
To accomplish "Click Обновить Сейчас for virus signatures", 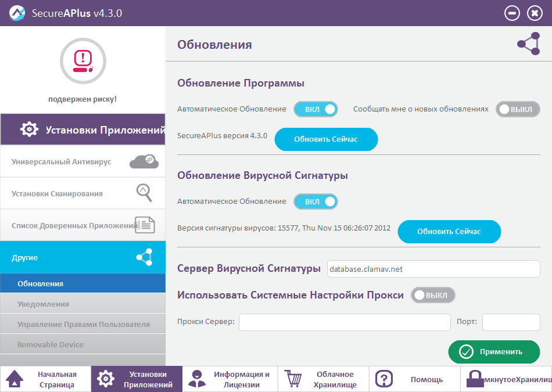I will coord(449,232).
